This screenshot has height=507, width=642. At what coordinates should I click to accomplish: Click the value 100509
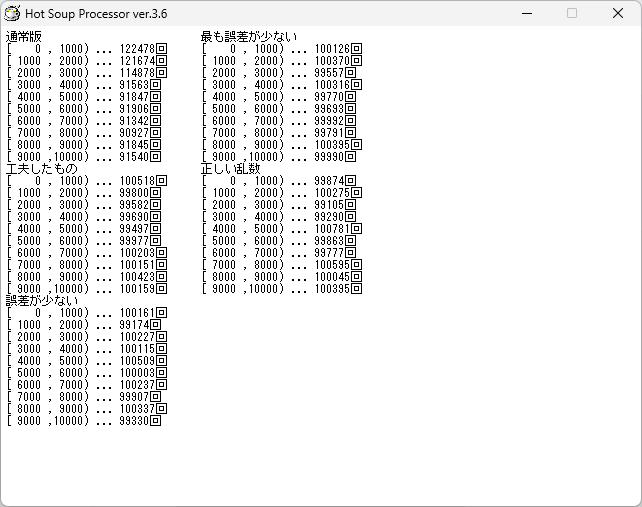[x=137, y=361]
